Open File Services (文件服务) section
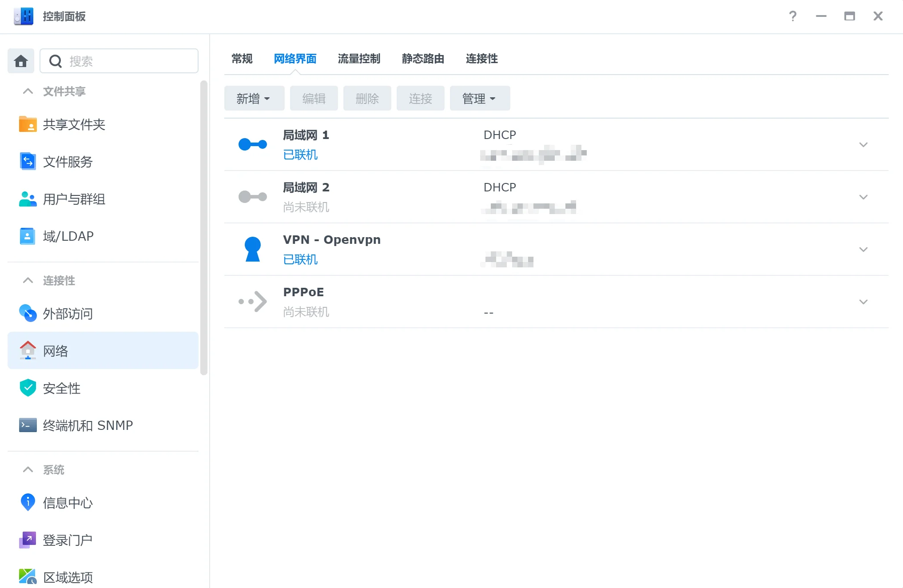 (68, 162)
